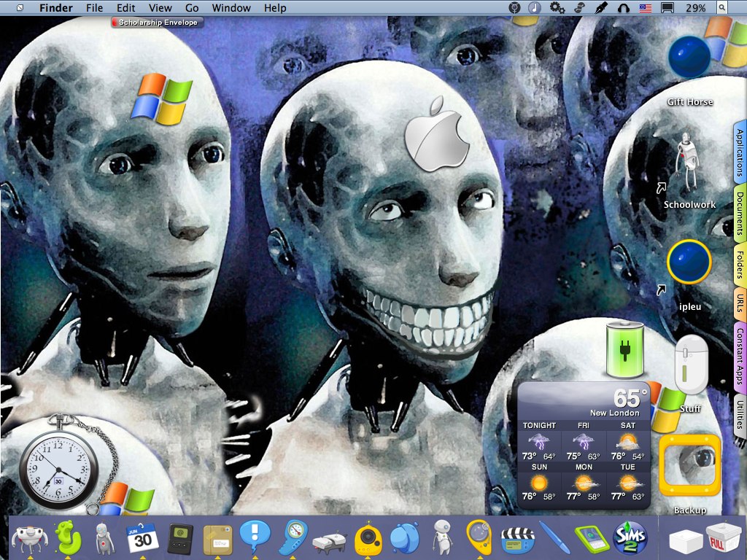Open the blue compass gauge dock icon
The image size is (747, 560).
click(x=293, y=537)
